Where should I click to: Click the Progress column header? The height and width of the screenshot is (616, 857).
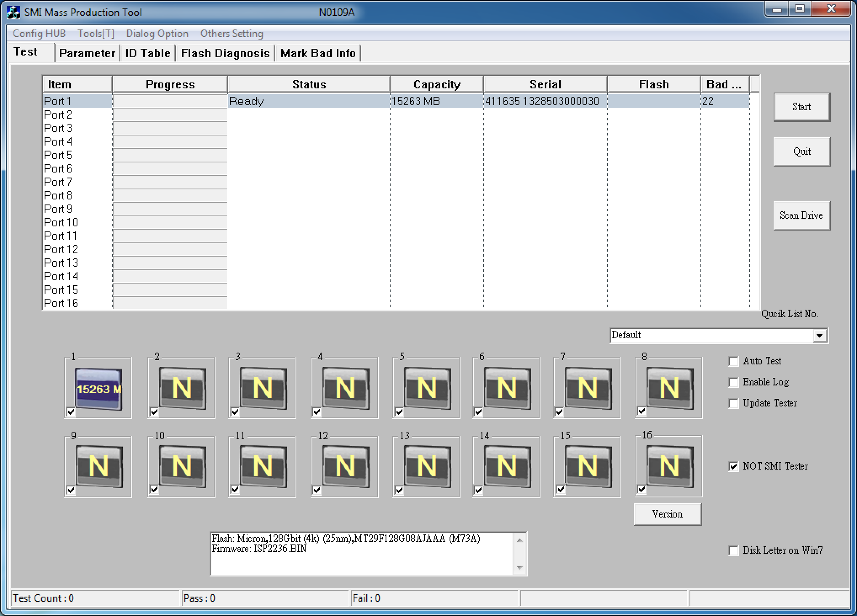(x=170, y=84)
